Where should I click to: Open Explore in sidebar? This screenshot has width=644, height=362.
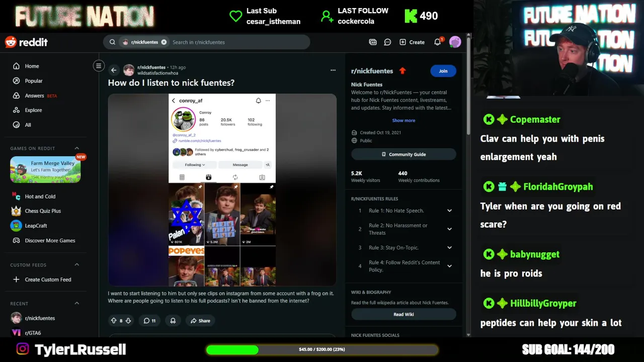point(33,110)
